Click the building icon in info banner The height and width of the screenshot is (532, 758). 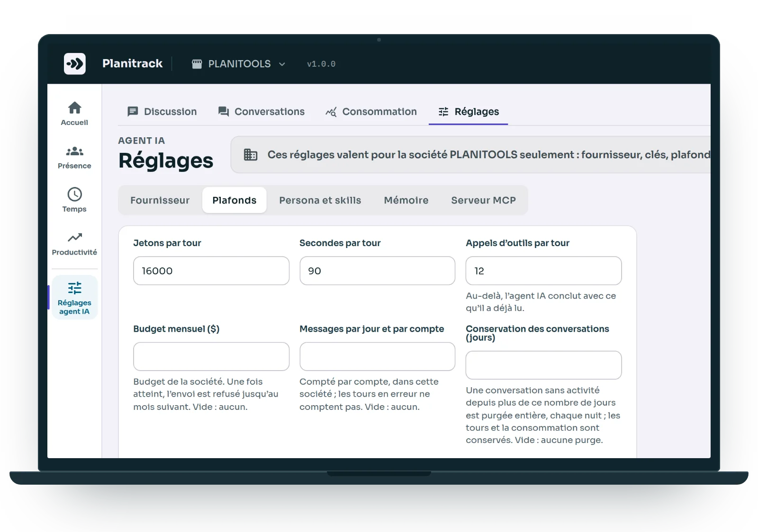coord(251,155)
